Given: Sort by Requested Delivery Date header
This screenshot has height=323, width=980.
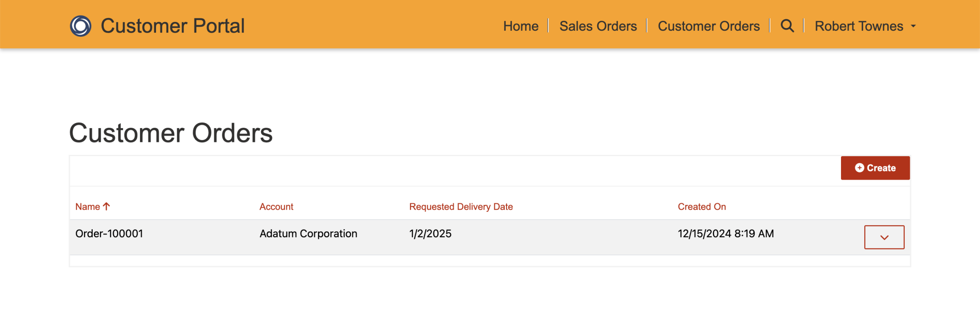Looking at the screenshot, I should point(461,207).
